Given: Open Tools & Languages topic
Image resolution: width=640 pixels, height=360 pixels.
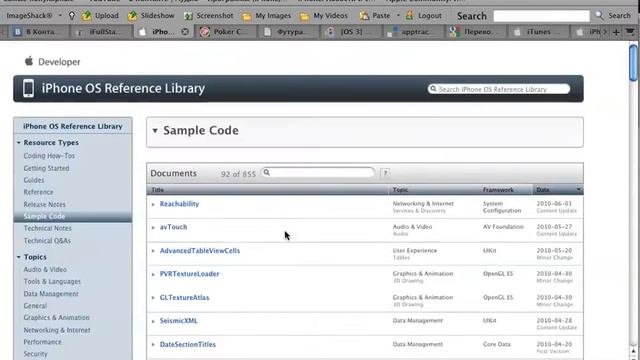Looking at the screenshot, I should 52,281.
